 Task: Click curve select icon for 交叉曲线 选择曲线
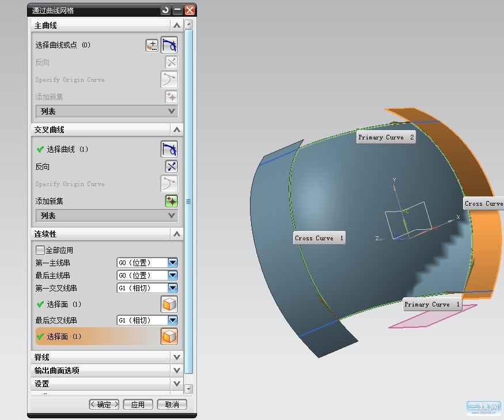click(169, 150)
